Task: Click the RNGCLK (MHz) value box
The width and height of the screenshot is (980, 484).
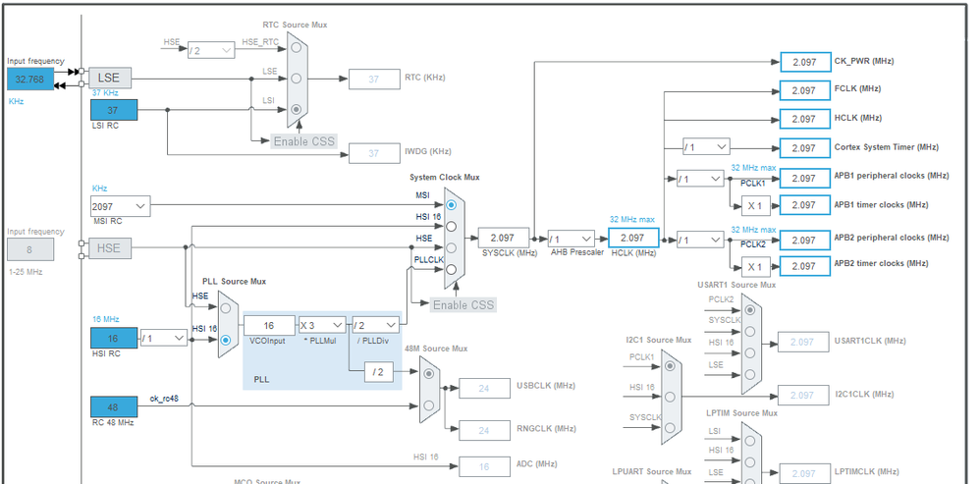Action: tap(484, 430)
